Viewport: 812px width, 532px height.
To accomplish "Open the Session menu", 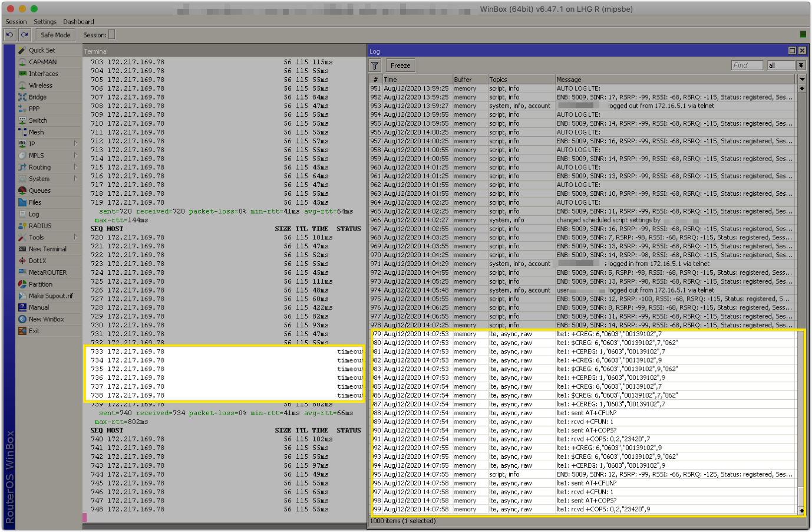I will click(x=16, y=22).
